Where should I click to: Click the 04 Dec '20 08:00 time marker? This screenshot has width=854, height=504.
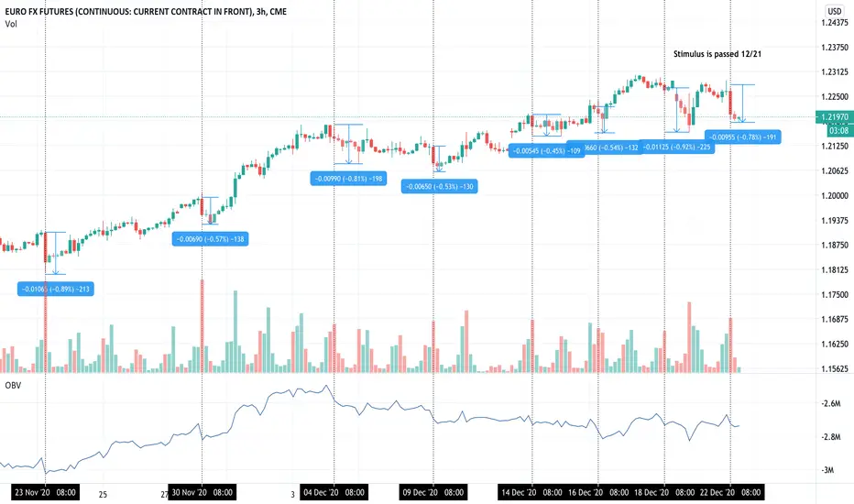[x=334, y=493]
